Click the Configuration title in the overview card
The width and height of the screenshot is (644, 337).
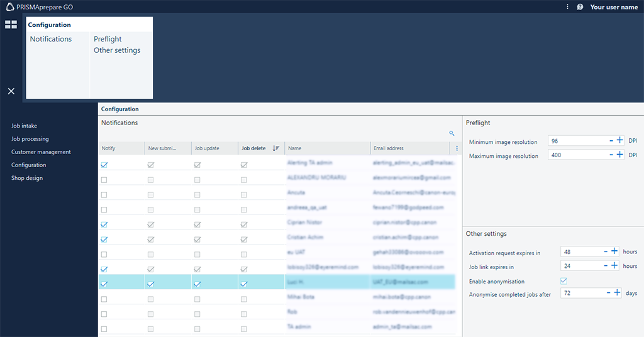(x=49, y=25)
